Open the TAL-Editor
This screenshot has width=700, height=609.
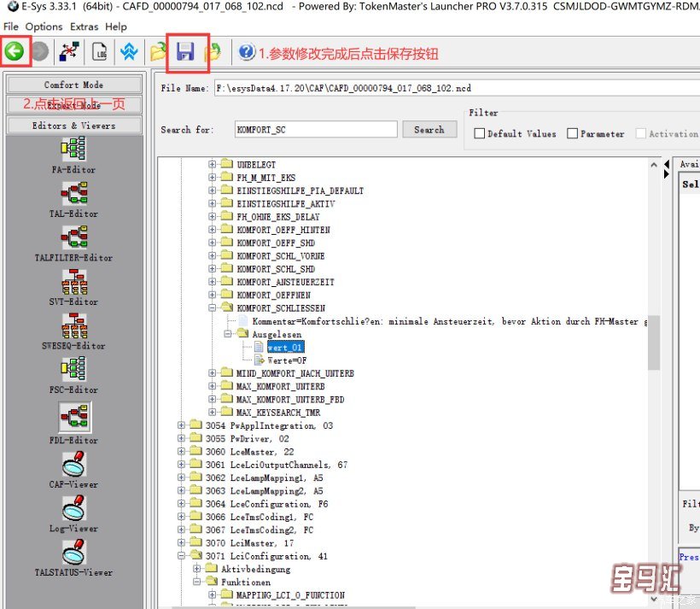pos(73,199)
